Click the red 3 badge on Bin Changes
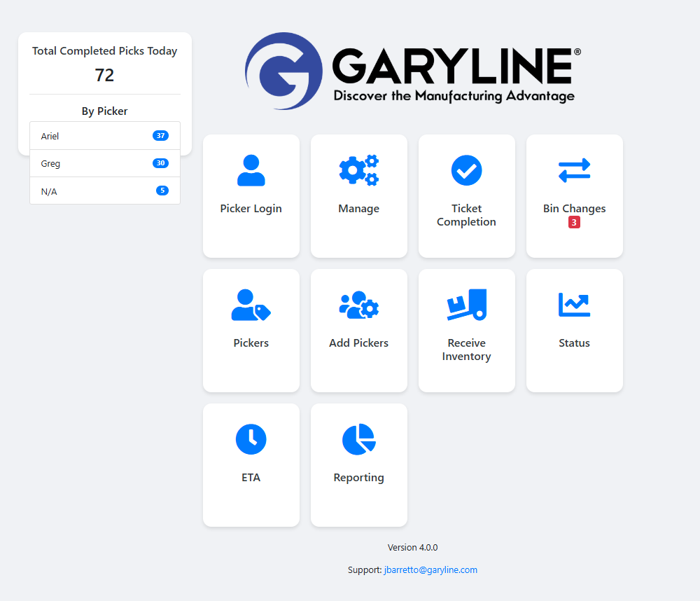 point(574,222)
